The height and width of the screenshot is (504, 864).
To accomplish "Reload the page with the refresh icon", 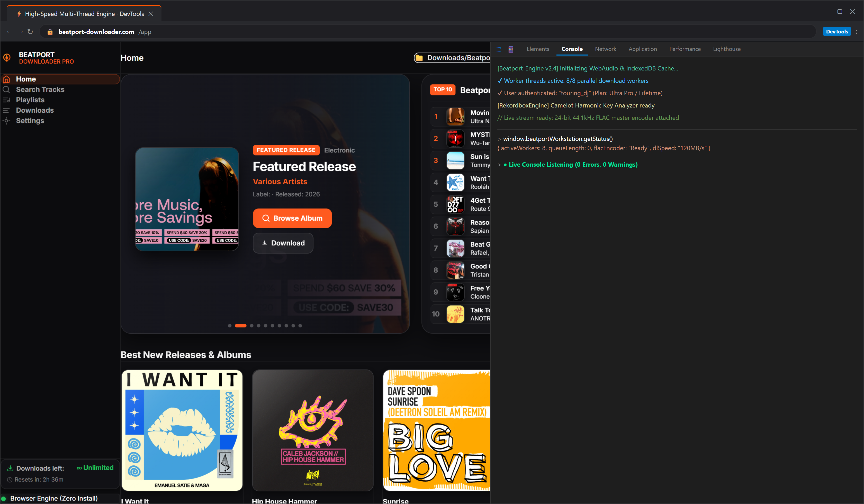I will [x=30, y=32].
